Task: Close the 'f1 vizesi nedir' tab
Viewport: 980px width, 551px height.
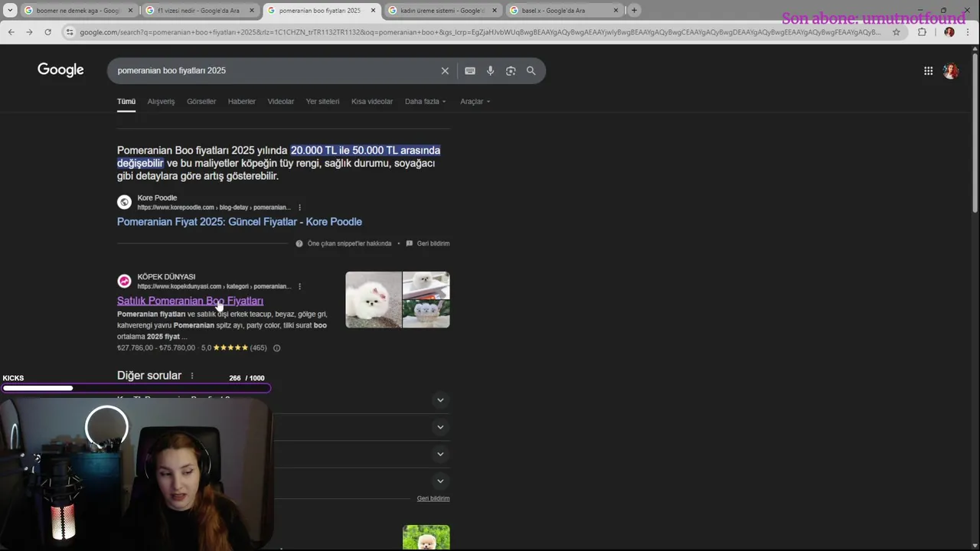Action: tap(251, 11)
